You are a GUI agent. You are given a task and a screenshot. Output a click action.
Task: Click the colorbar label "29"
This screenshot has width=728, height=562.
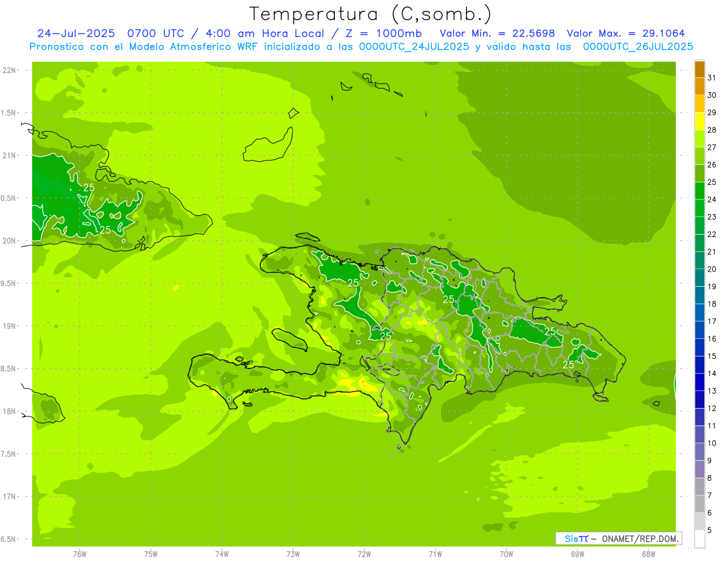click(x=712, y=113)
